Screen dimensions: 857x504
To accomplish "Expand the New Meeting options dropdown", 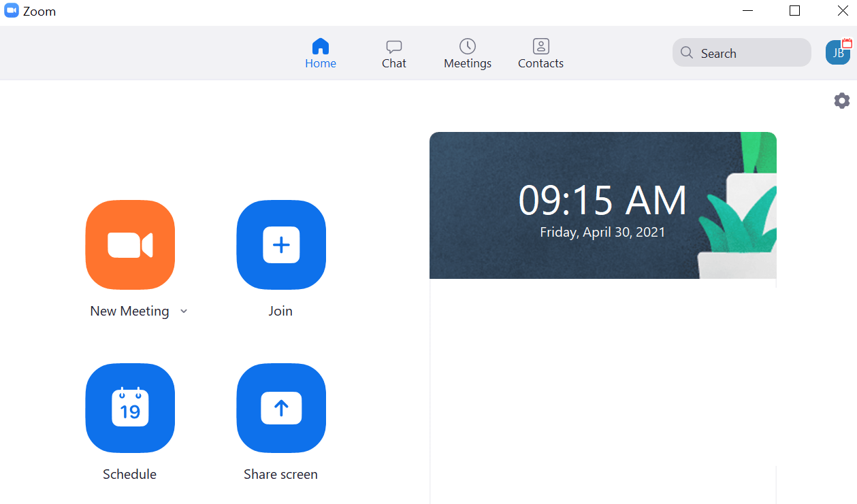I will tap(183, 311).
